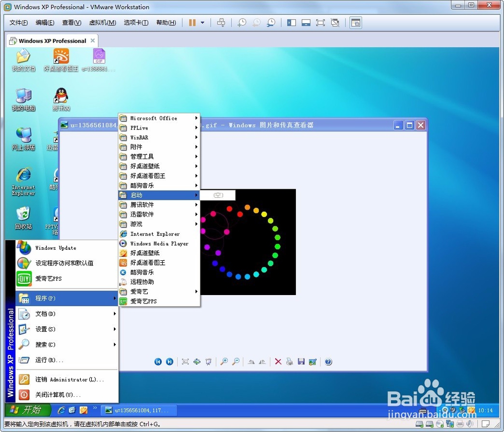504x432 pixels.
Task: Open the 编辑(E) menu
Action: coord(45,23)
